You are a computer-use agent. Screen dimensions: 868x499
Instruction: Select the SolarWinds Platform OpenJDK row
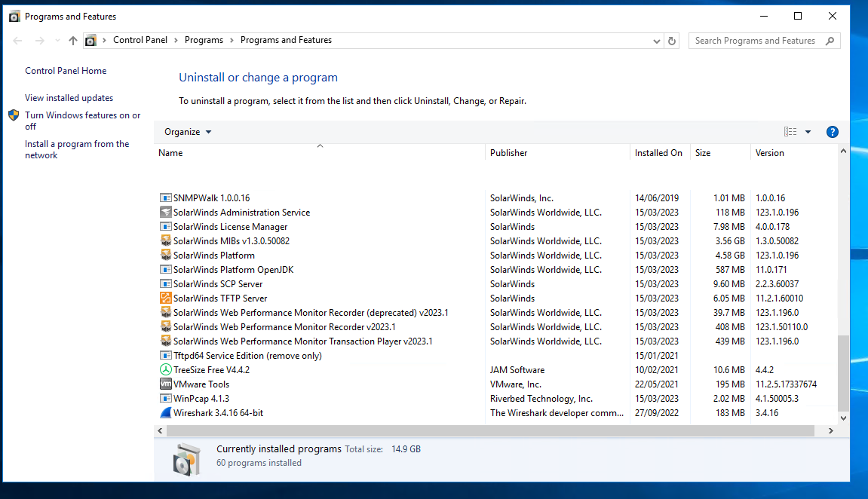coord(496,270)
